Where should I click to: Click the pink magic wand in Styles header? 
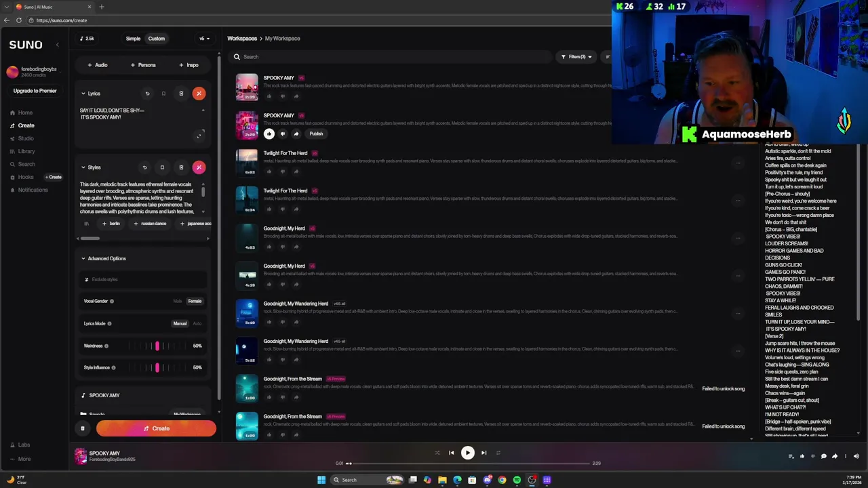click(199, 167)
